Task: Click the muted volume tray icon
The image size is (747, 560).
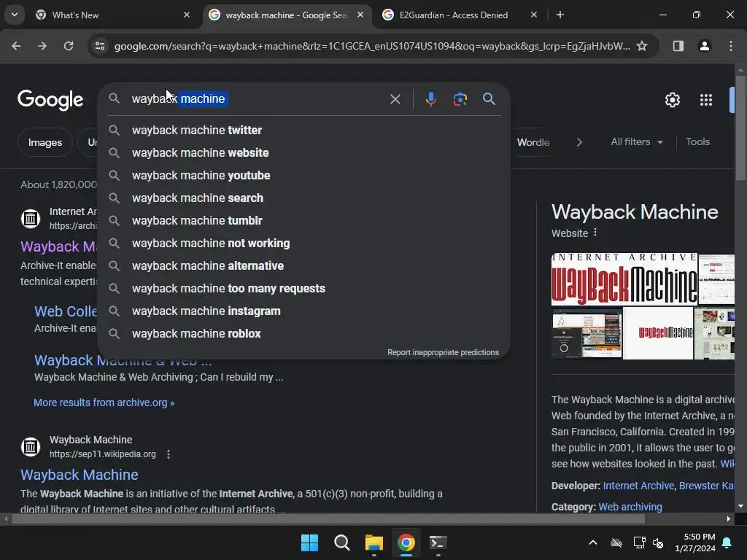Action: tap(658, 542)
